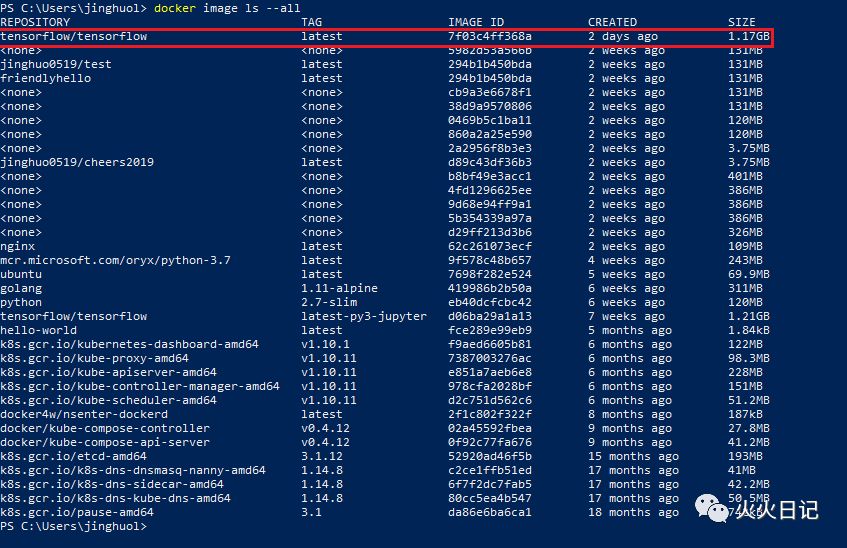
Task: Click the '18 months ago' created value
Action: click(634, 512)
